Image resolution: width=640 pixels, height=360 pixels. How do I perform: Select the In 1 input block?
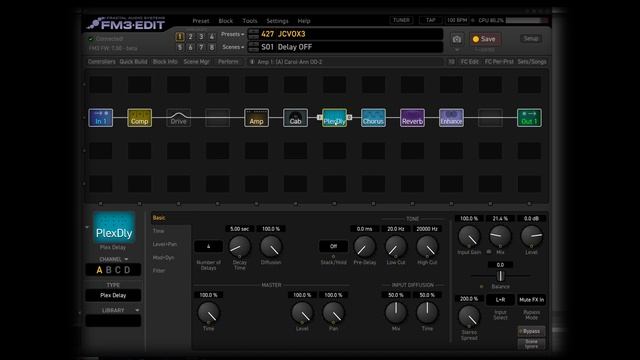pyautogui.click(x=100, y=118)
